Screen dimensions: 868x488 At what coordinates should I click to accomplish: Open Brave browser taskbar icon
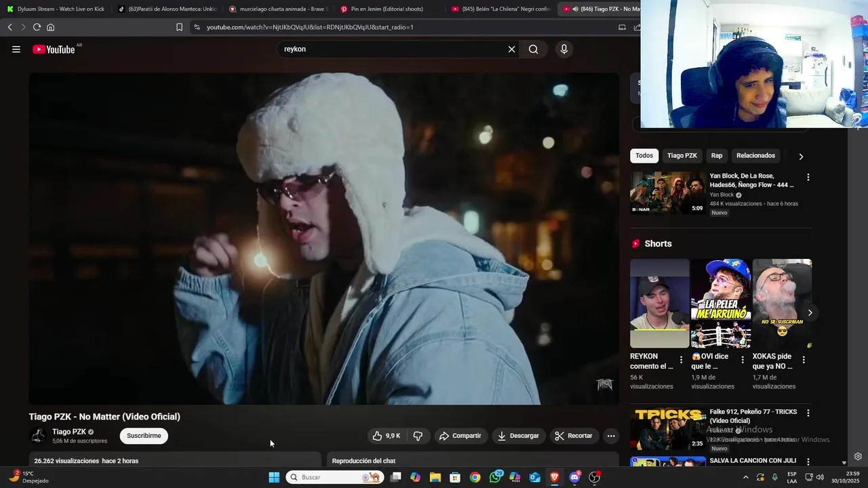coord(555,477)
